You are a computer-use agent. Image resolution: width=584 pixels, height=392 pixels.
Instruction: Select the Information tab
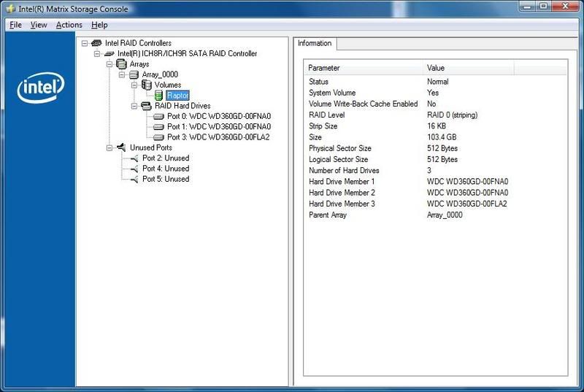pos(315,43)
